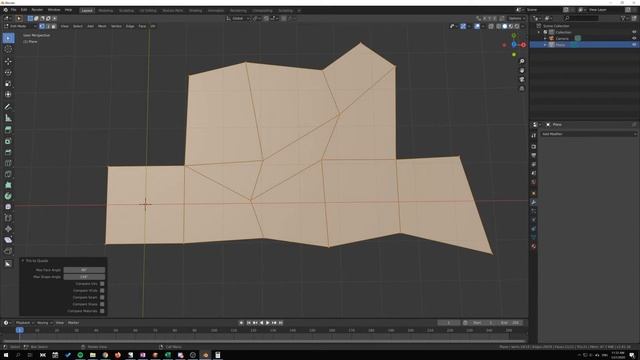Toggle Compare VCols checkbox
Image resolution: width=640 pixels, height=360 pixels.
pos(102,291)
